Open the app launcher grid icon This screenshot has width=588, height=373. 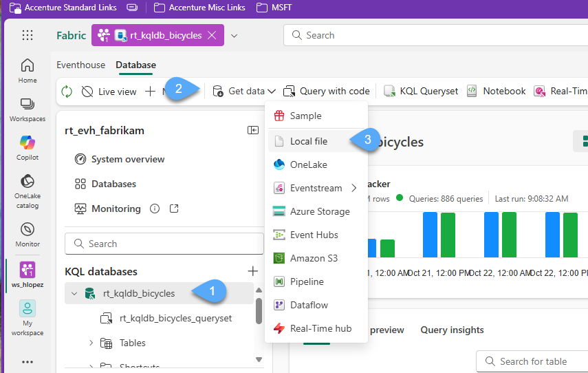click(28, 35)
